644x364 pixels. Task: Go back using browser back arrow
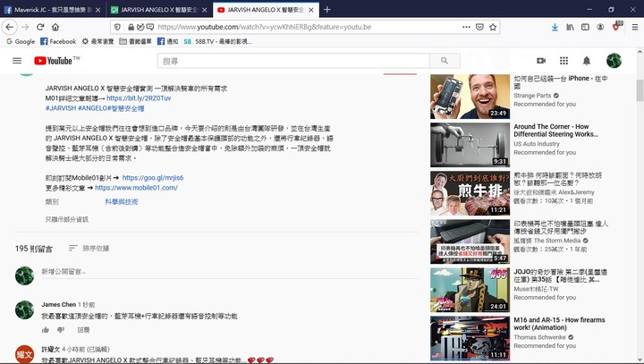10,27
